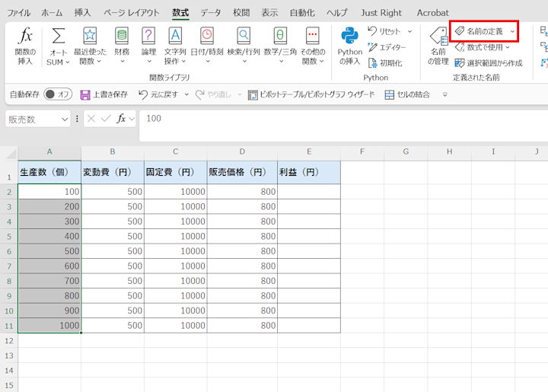The height and width of the screenshot is (392, 548).
Task: Click header cell 販売価格（円）
Action: point(242,172)
